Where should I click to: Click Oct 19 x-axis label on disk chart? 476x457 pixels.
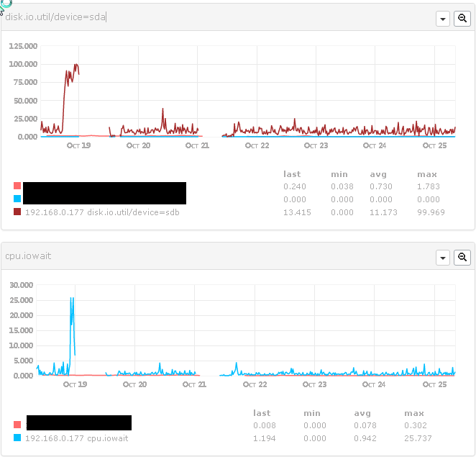(x=78, y=145)
